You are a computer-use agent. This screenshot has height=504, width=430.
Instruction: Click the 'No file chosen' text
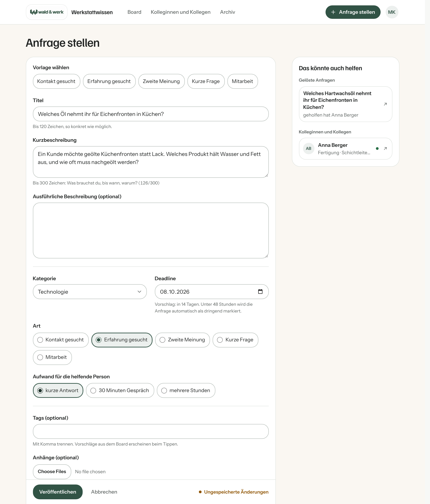pos(90,472)
